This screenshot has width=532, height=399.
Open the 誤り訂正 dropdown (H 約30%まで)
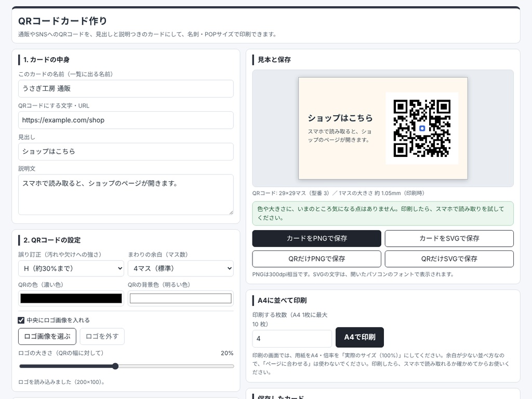(71, 269)
